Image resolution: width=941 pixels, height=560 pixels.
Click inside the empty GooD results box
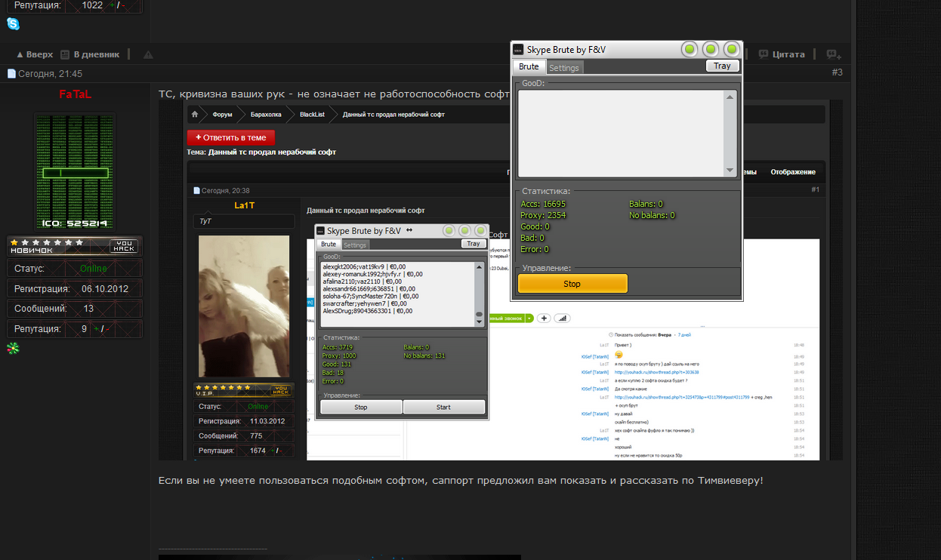[x=621, y=134]
